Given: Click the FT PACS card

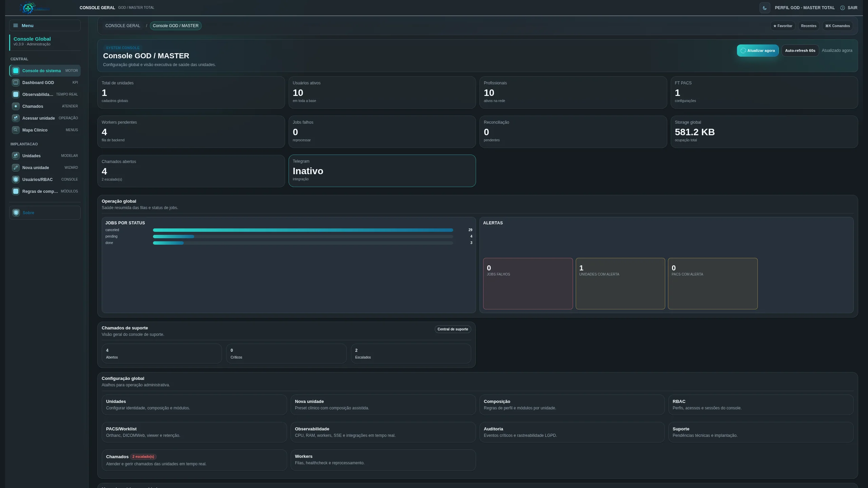Looking at the screenshot, I should [764, 93].
